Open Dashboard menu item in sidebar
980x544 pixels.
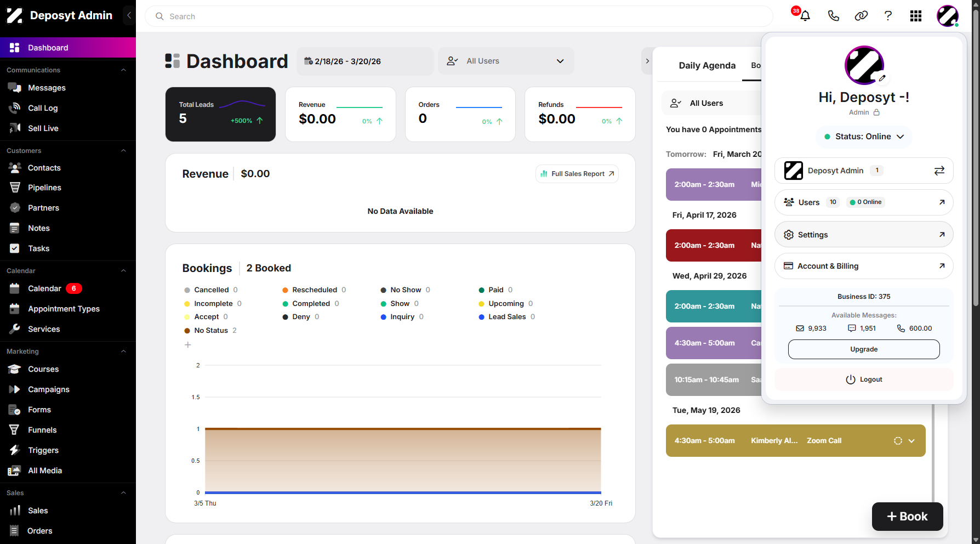[68, 48]
